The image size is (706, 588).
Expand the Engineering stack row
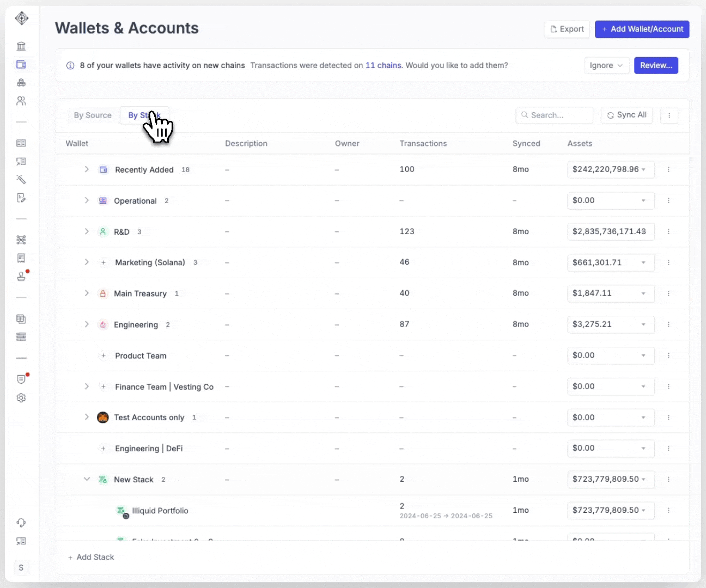(x=87, y=324)
